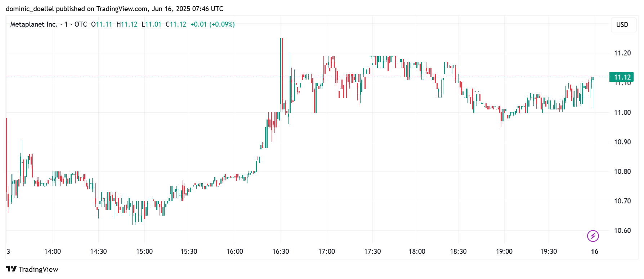Click the TradingView logo icon
This screenshot has width=644, height=279.
click(x=11, y=269)
